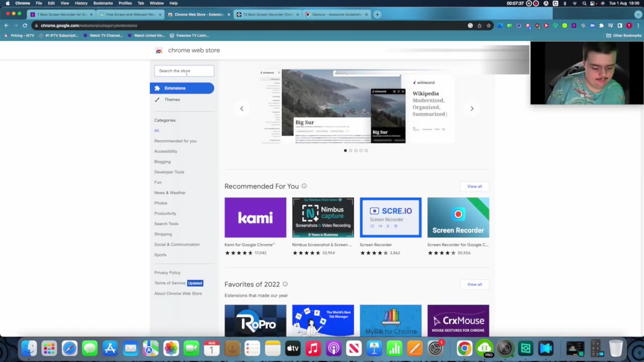This screenshot has width=644, height=362.
Task: Open the Productivity category
Action: pyautogui.click(x=165, y=213)
